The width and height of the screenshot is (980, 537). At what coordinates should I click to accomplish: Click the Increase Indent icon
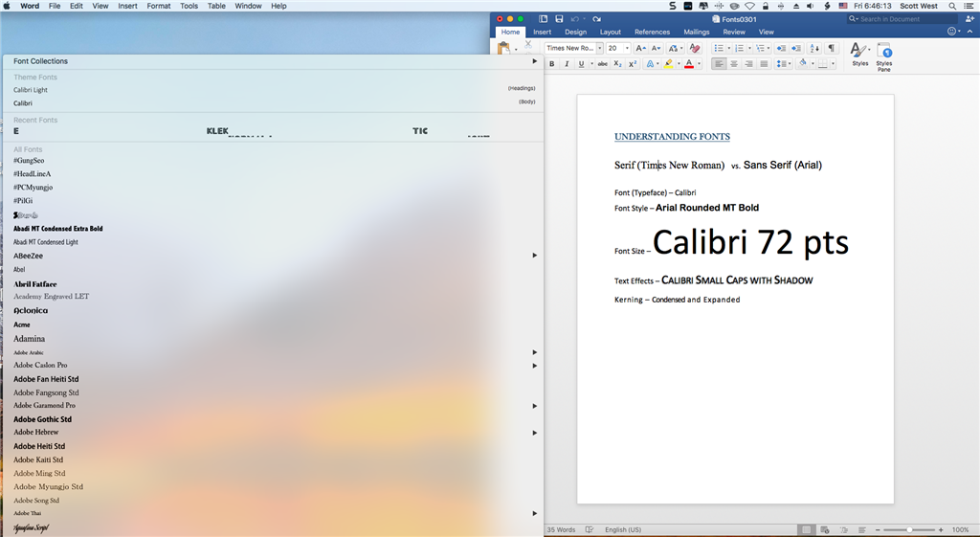click(796, 48)
